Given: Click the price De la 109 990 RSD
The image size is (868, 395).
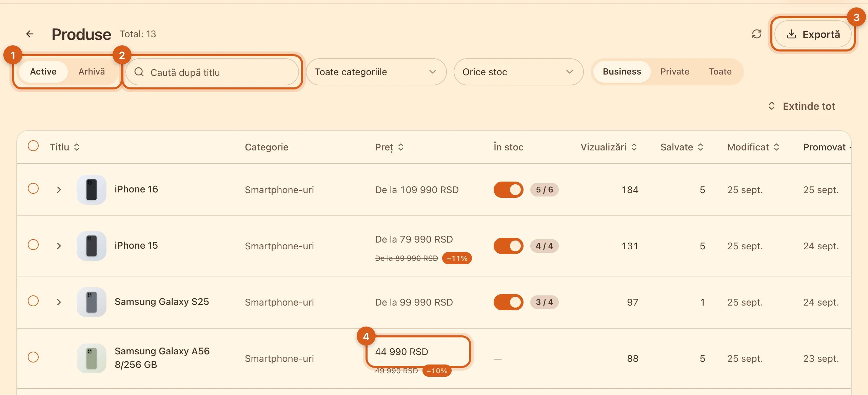Looking at the screenshot, I should [417, 190].
